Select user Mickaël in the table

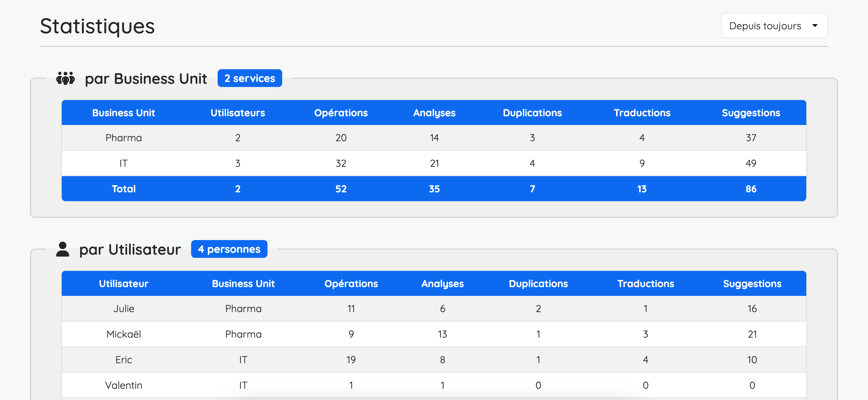click(x=124, y=334)
